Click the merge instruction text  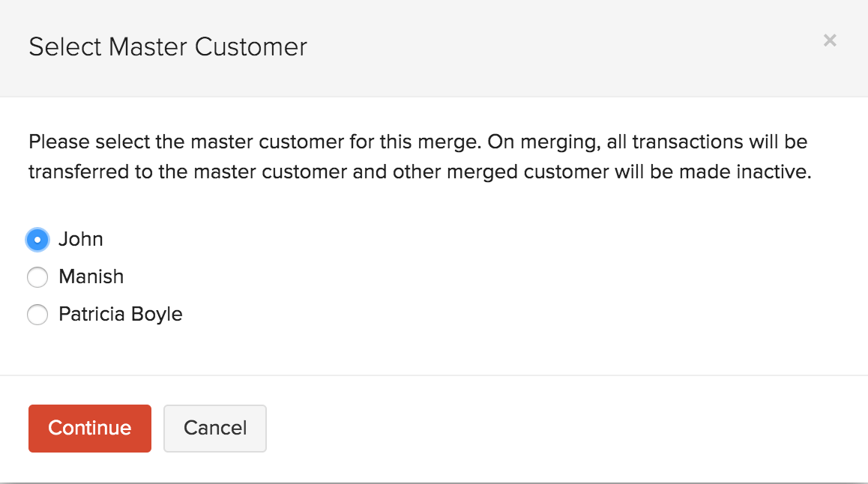click(x=418, y=156)
